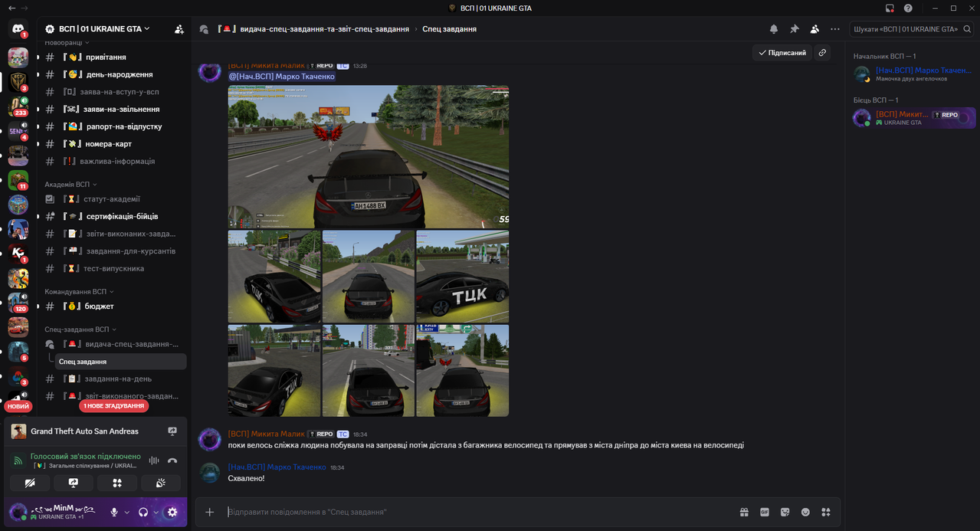Open the inbox icon in title bar
980x531 pixels.
pyautogui.click(x=890, y=8)
